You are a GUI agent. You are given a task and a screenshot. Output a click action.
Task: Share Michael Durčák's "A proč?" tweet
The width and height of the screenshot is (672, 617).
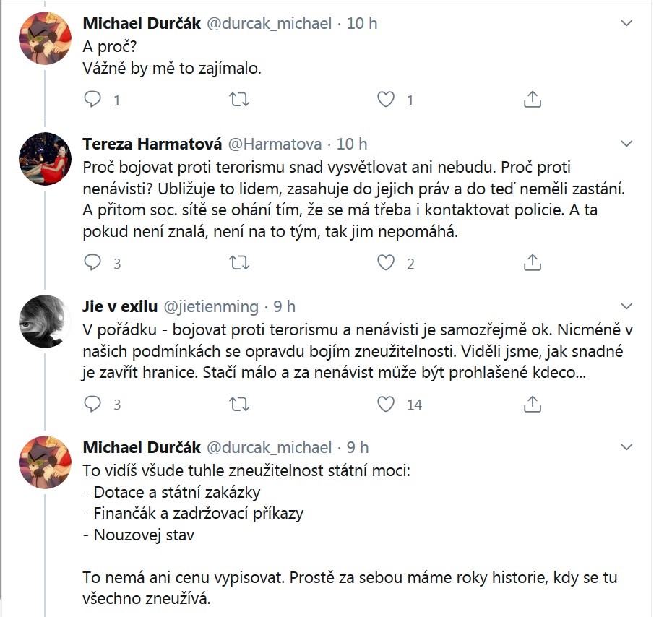(533, 99)
